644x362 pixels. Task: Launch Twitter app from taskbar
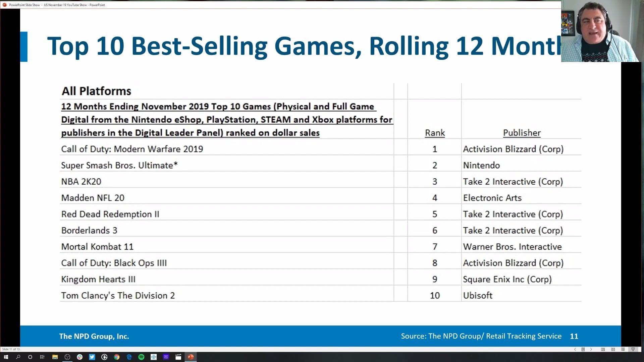[x=92, y=357]
